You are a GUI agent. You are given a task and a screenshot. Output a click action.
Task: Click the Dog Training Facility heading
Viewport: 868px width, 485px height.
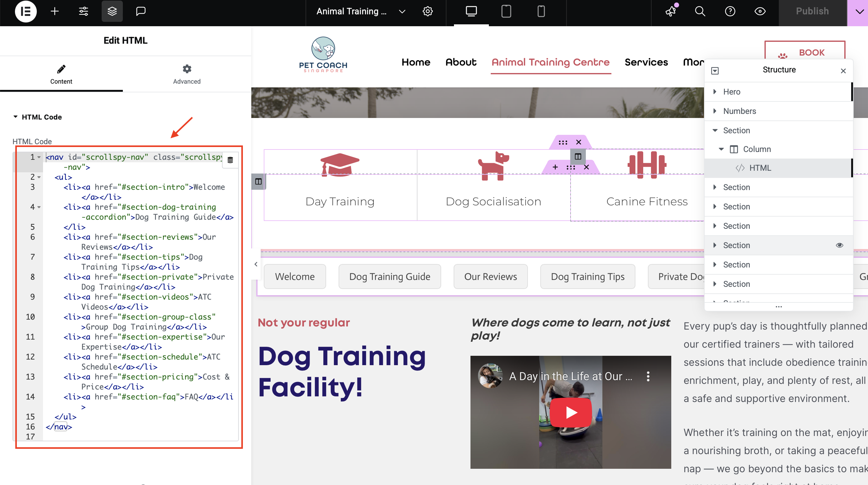(x=342, y=371)
